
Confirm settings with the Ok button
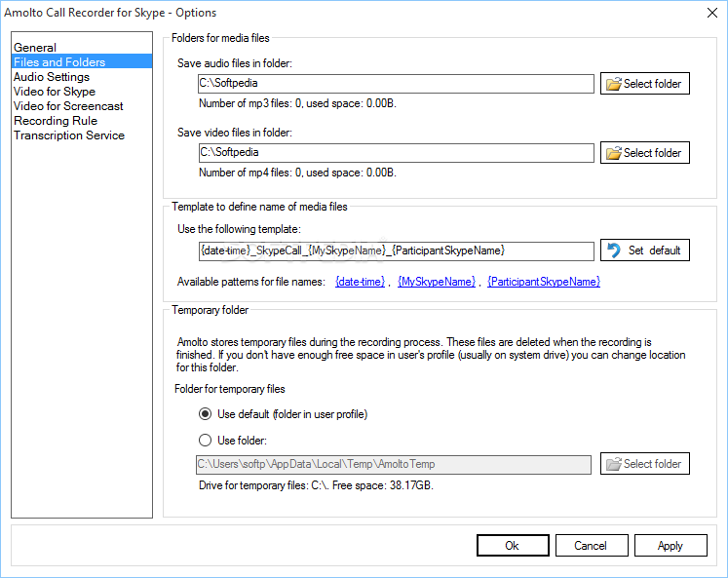(513, 546)
